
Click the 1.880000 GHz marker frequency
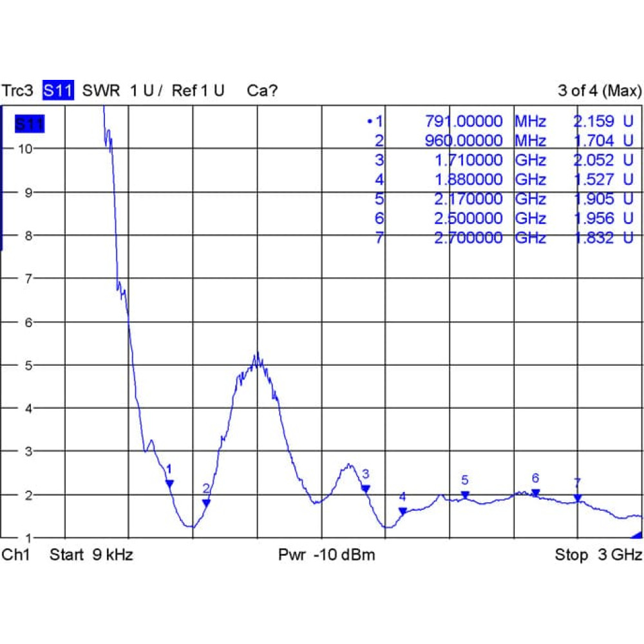tap(490, 180)
